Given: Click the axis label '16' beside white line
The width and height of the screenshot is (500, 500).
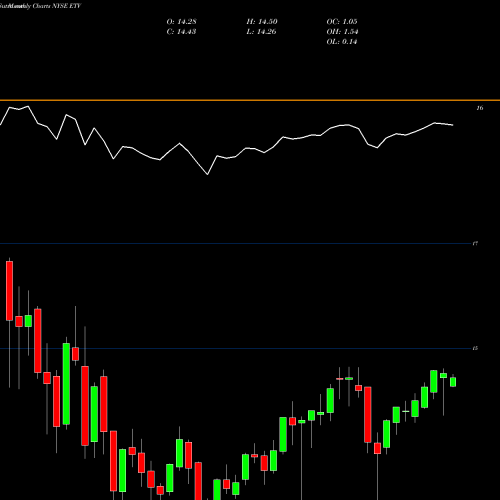Looking at the screenshot, I should (480, 108).
